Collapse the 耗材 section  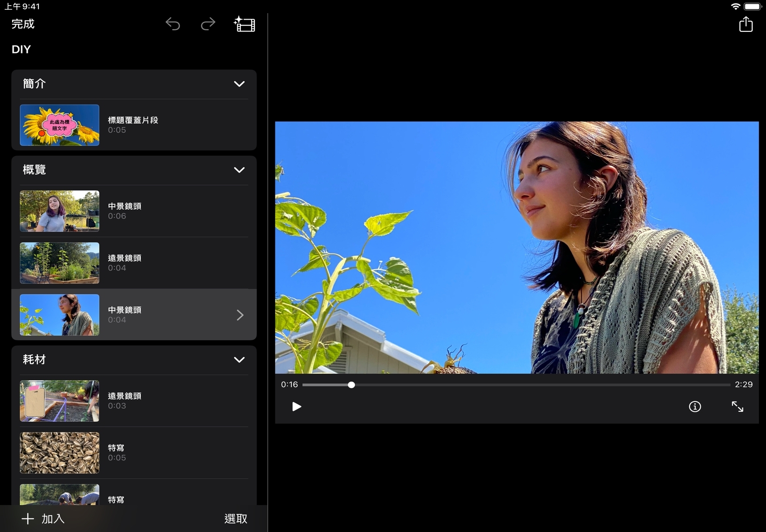(239, 360)
